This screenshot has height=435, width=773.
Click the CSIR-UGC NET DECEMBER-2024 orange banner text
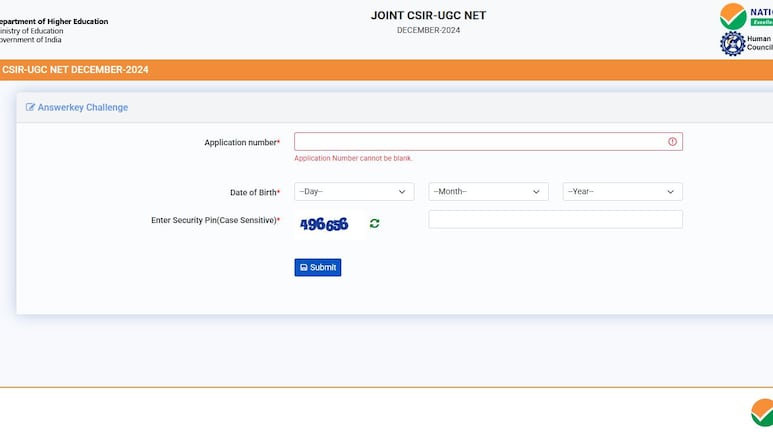pyautogui.click(x=74, y=70)
